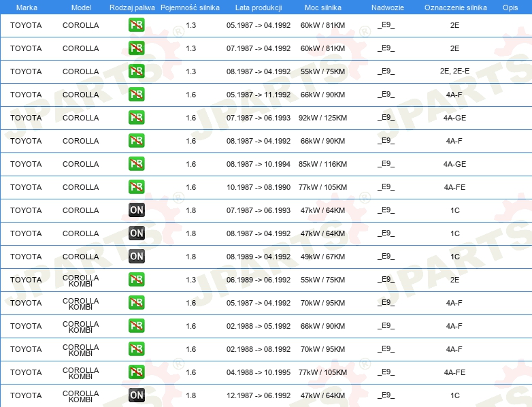Click the engine code 2E, 2E-E

(454, 71)
